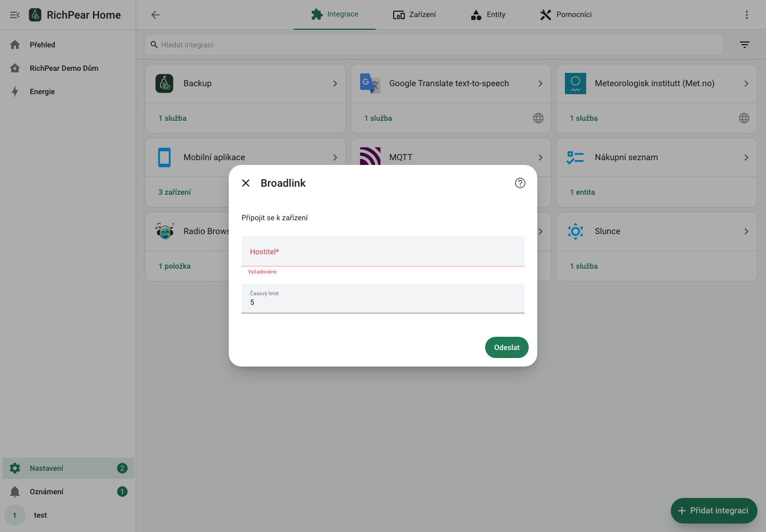
Task: Open the 1 služba link under Google Translate
Action: coord(378,118)
